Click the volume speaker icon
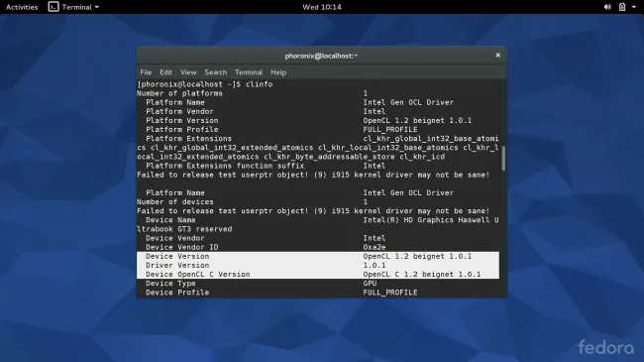The image size is (644, 362). tap(607, 7)
